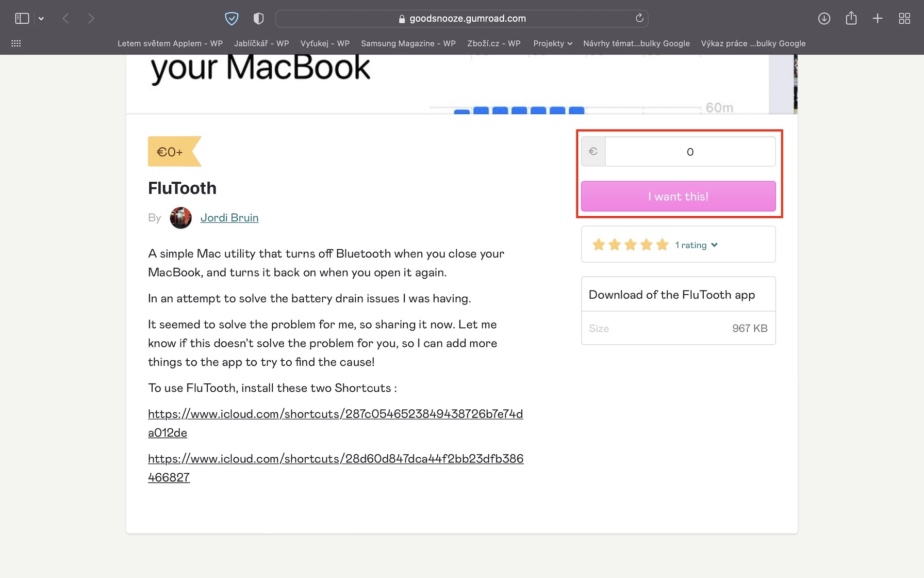Open the Letem světem Applem - WP bookmark

point(170,43)
